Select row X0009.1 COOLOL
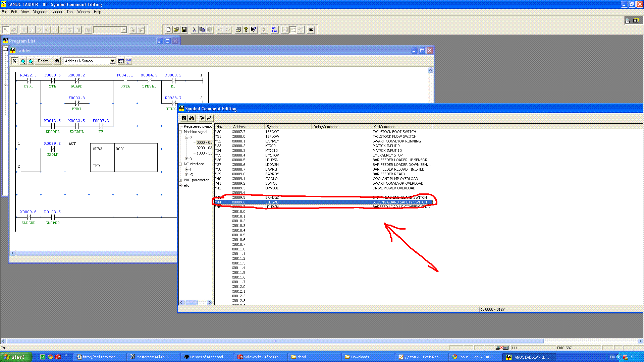This screenshot has height=362, width=644. (x=324, y=179)
